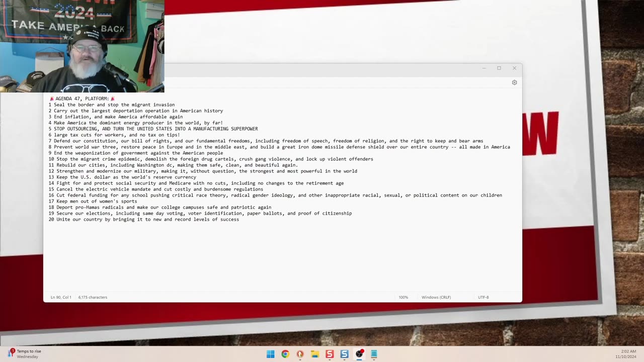Open File Explorer from the taskbar
Image resolution: width=644 pixels, height=362 pixels.
coord(315,354)
